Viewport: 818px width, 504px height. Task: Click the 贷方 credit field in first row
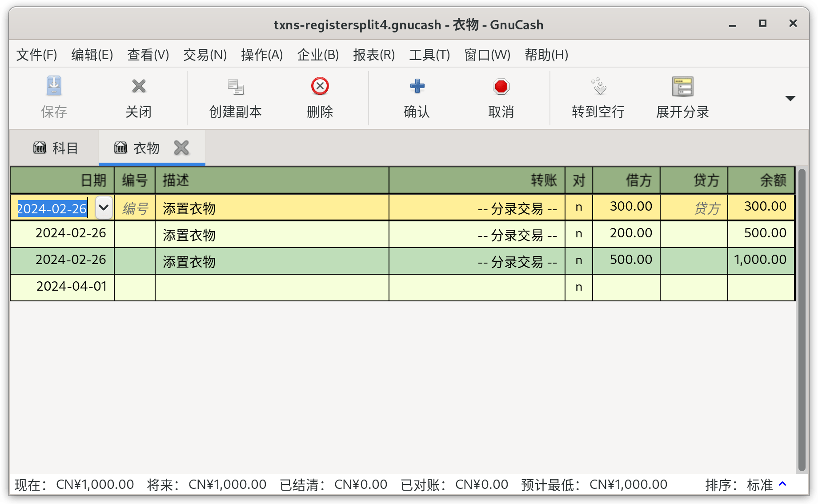(694, 207)
